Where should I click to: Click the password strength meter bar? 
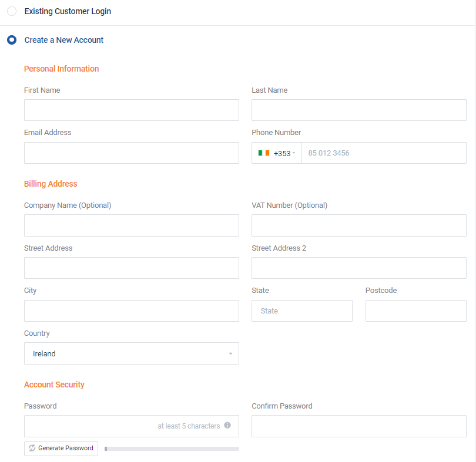(x=172, y=448)
